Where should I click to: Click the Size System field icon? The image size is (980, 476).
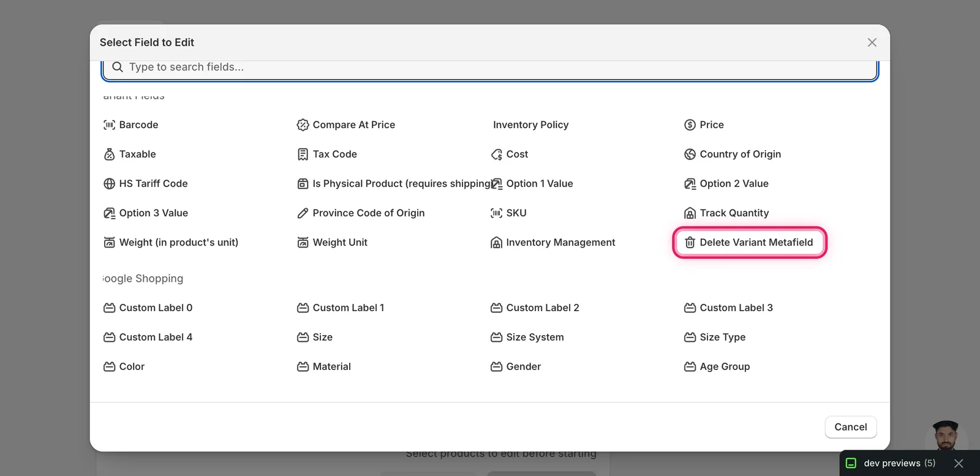tap(496, 338)
